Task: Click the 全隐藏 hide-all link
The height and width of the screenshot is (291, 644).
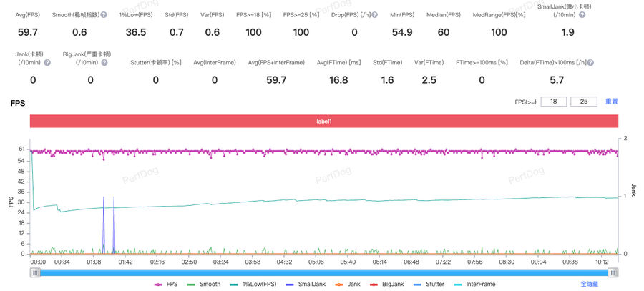Action: (x=589, y=284)
